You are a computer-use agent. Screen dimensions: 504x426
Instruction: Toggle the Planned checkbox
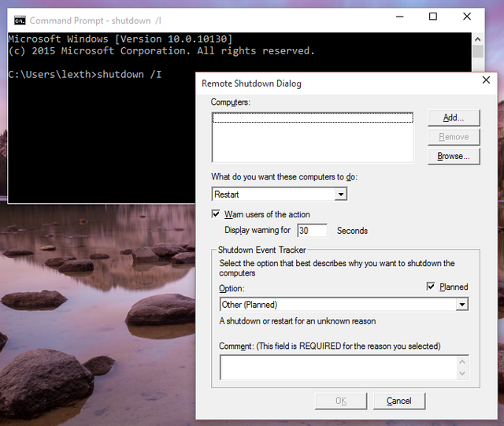431,286
